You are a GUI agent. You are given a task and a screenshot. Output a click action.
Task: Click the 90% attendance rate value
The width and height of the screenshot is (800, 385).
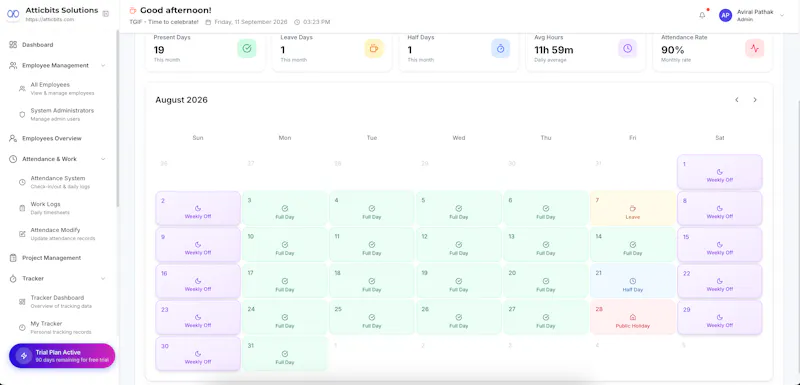(672, 50)
